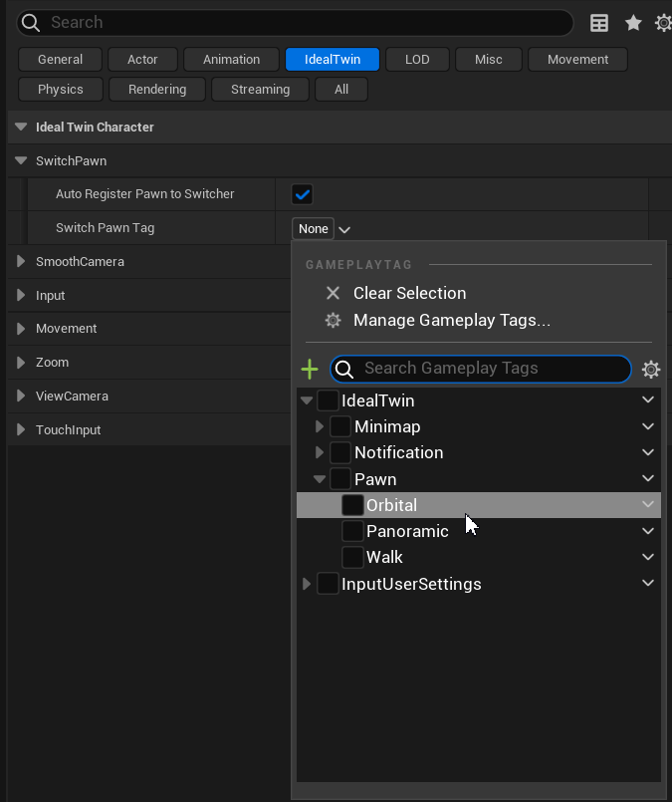Screen dimensions: 672x802
Task: Select the Physics category filter
Action: 61,90
